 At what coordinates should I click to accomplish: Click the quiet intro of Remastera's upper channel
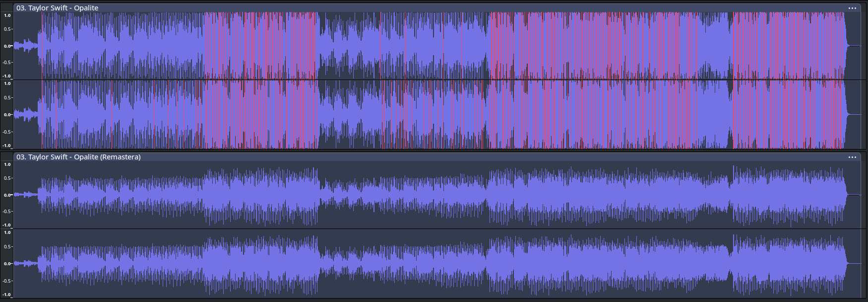click(25, 195)
